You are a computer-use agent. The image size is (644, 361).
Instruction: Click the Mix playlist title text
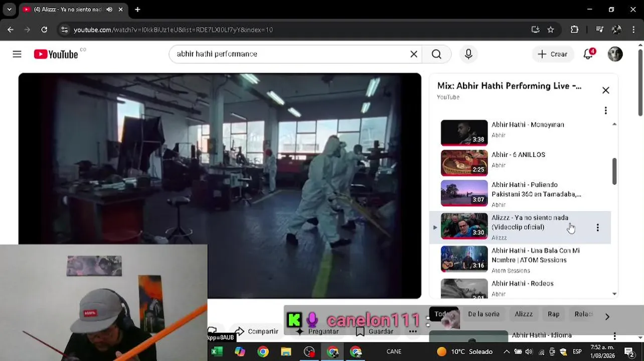pyautogui.click(x=509, y=86)
